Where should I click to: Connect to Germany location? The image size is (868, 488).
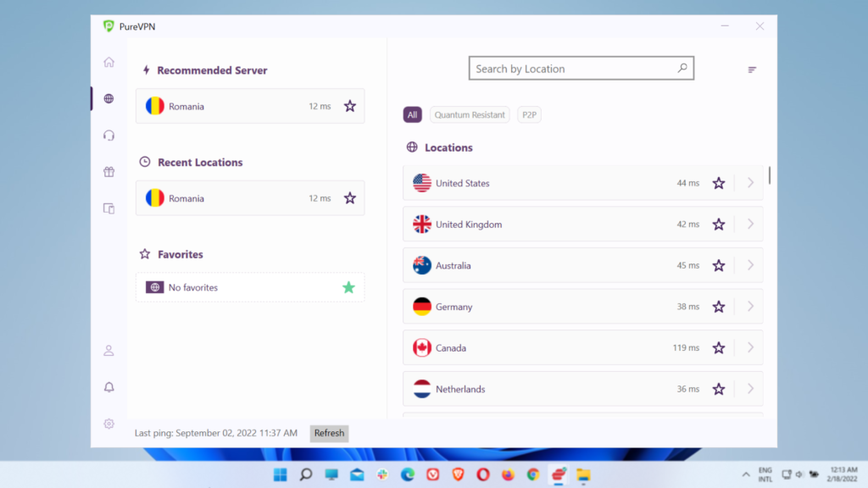[583, 307]
